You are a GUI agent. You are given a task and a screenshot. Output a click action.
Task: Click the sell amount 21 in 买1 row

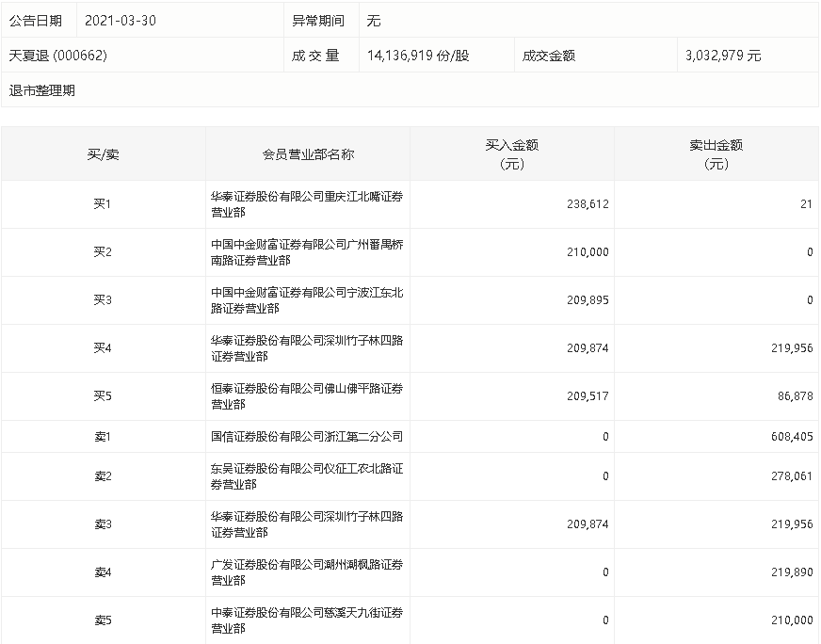pyautogui.click(x=806, y=203)
